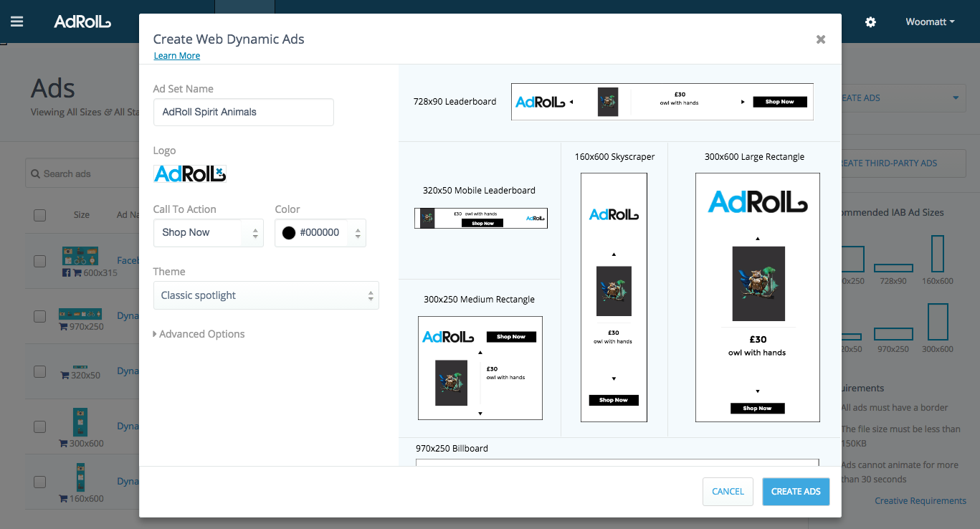The height and width of the screenshot is (529, 980).
Task: Click up arrow in 300x250 Medium Rectangle preview
Action: click(x=480, y=353)
